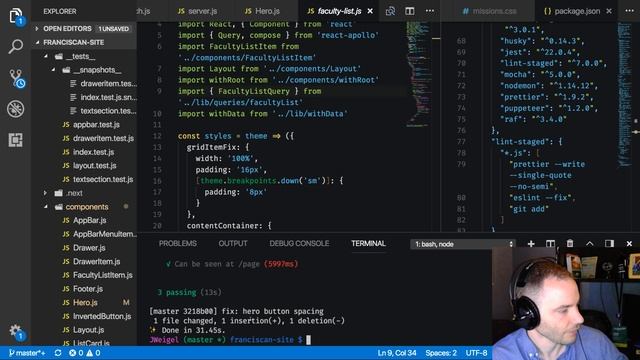Close the package.json tab
Screen dimensions: 640x360
[x=609, y=11]
